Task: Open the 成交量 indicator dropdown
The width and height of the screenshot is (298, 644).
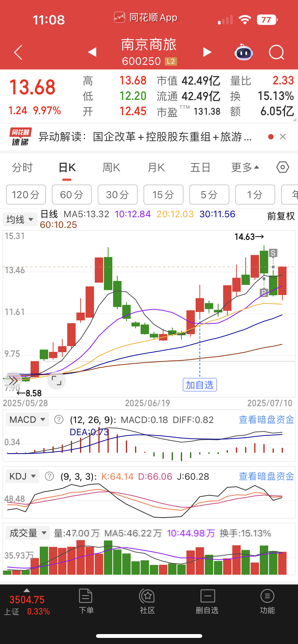Action: [28, 533]
